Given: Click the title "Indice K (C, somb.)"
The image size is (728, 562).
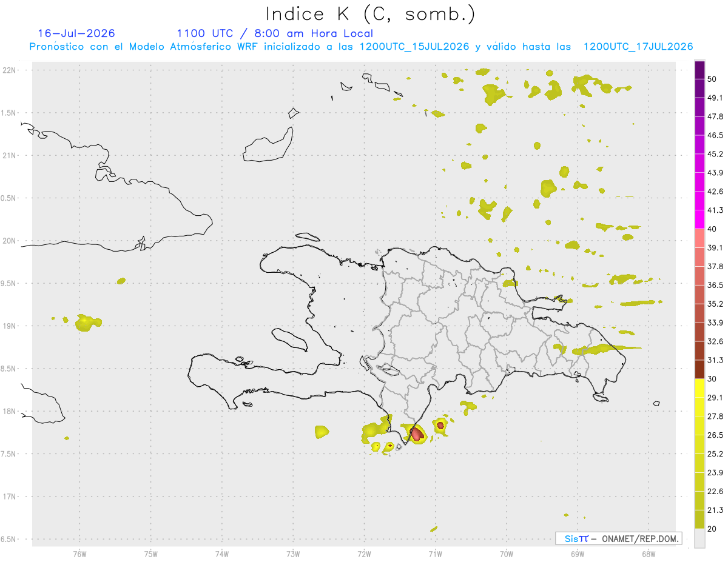Looking at the screenshot, I should point(371,14).
